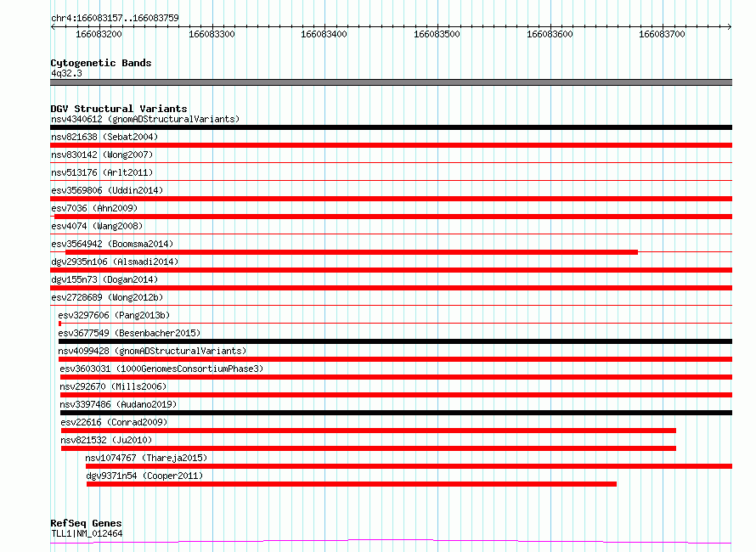
Task: Click the red bar under dgv155n73
Action: [391, 288]
